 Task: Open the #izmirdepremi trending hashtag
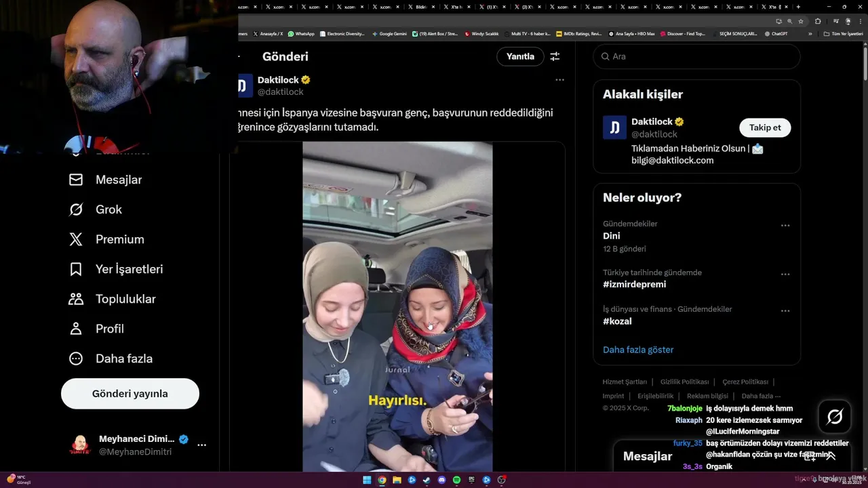(x=634, y=285)
